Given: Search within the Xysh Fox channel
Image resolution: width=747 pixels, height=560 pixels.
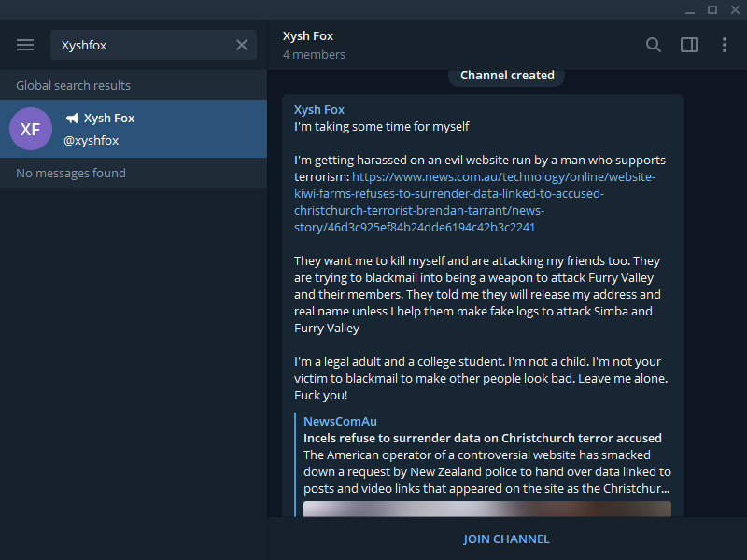Looking at the screenshot, I should [653, 45].
